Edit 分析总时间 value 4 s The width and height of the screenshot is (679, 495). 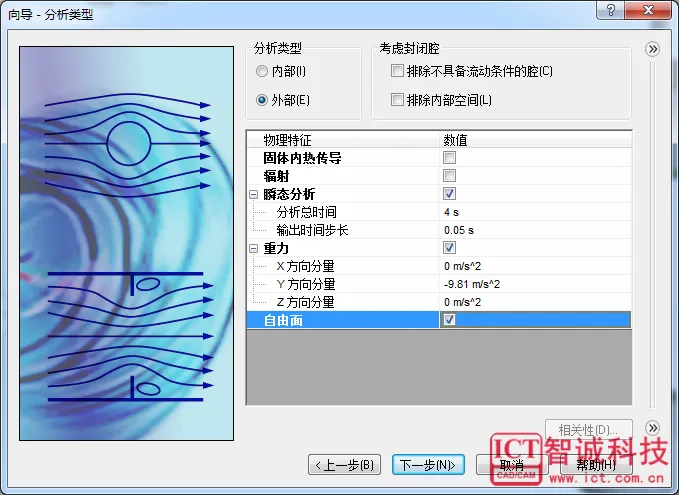(x=536, y=212)
